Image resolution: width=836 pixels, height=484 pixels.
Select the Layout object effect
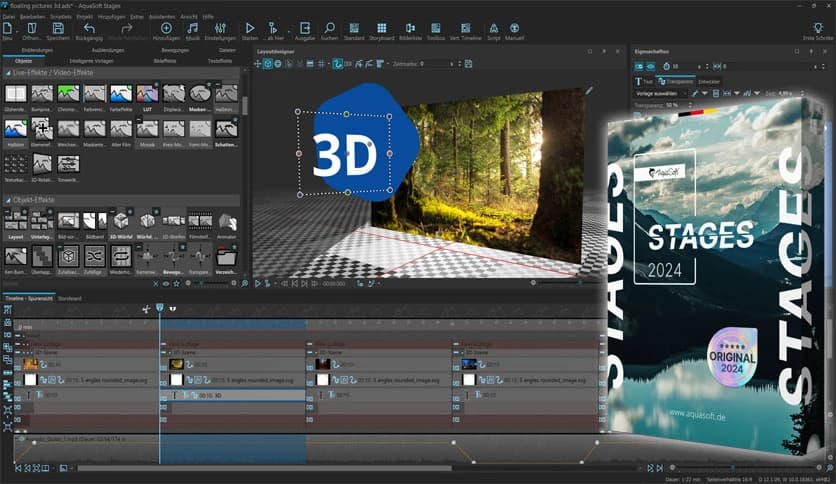[x=15, y=221]
